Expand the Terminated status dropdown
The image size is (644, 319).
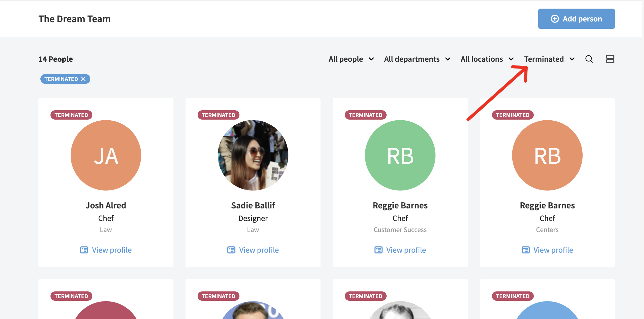[549, 59]
